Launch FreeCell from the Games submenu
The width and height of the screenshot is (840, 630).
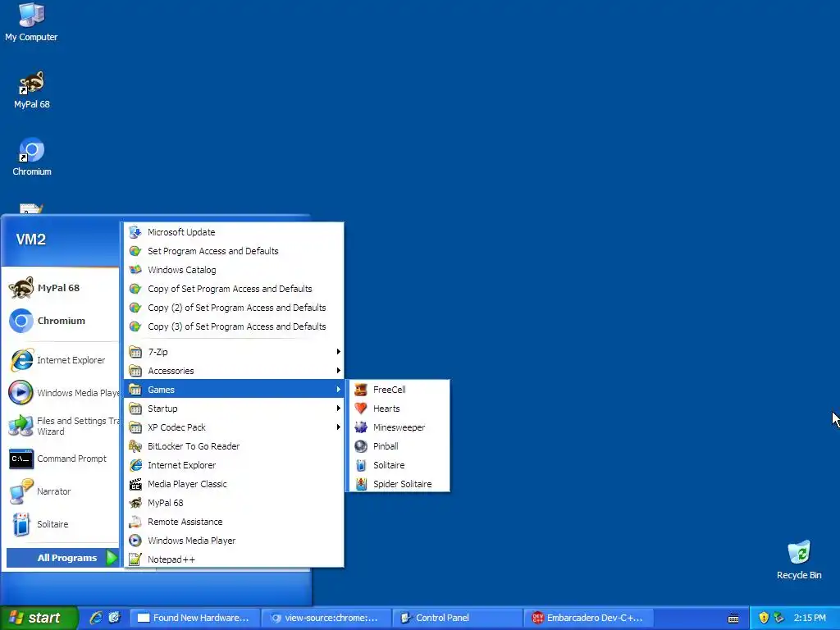tap(399, 390)
